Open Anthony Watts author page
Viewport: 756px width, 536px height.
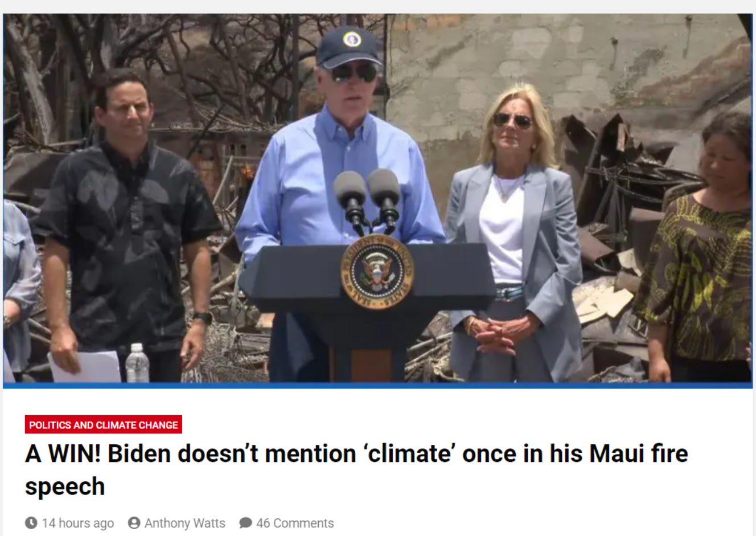coord(185,523)
